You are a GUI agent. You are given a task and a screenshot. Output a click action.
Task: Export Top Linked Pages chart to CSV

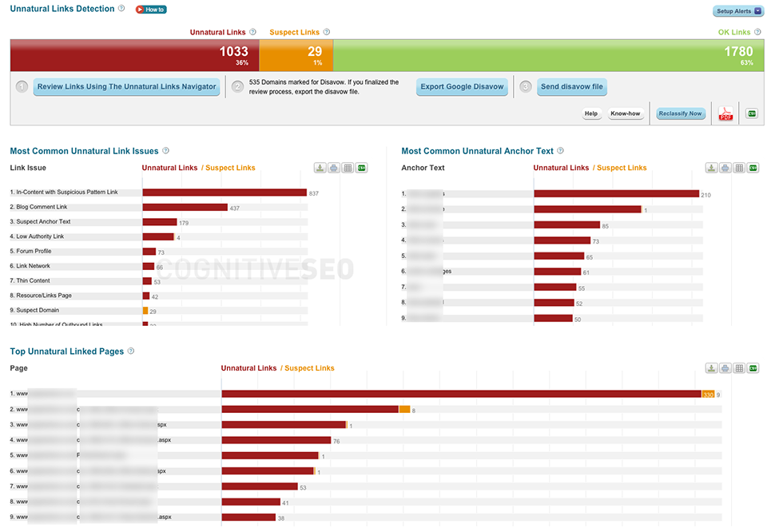point(753,368)
